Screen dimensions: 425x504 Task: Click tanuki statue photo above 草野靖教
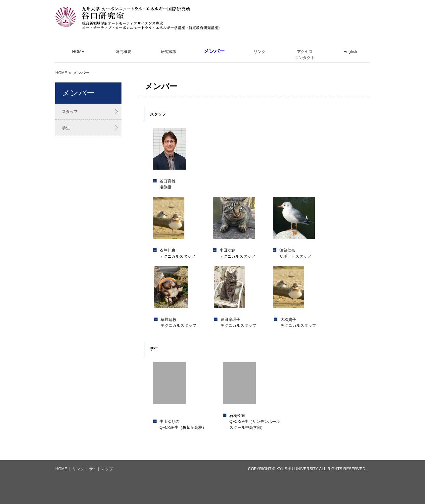click(x=171, y=287)
